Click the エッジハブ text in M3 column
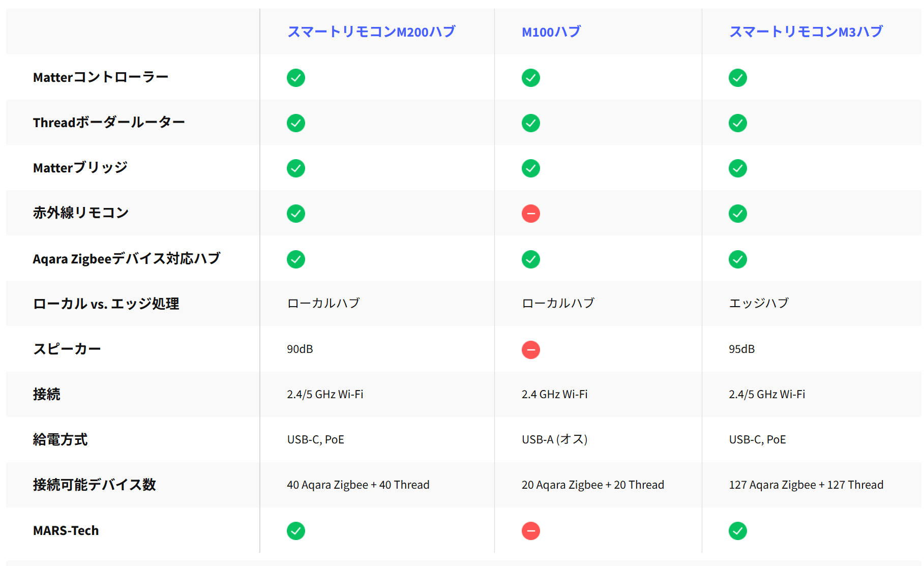The width and height of the screenshot is (924, 566). coord(758,303)
